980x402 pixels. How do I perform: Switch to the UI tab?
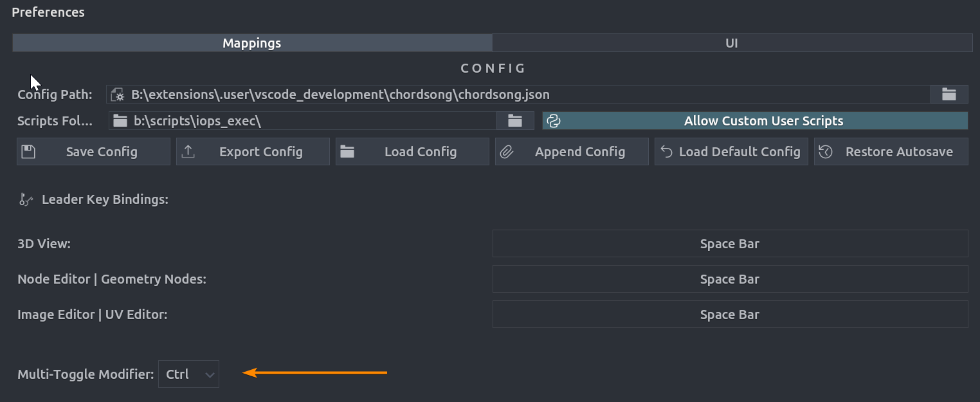pos(732,42)
